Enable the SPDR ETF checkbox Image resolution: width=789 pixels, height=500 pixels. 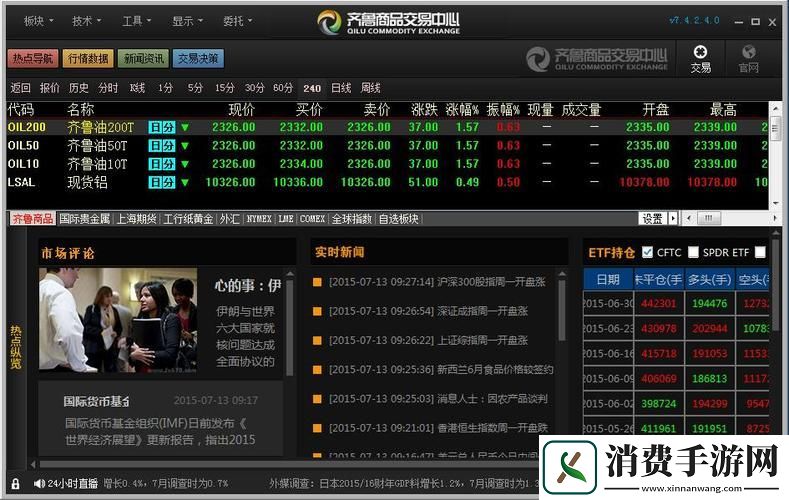click(x=693, y=252)
